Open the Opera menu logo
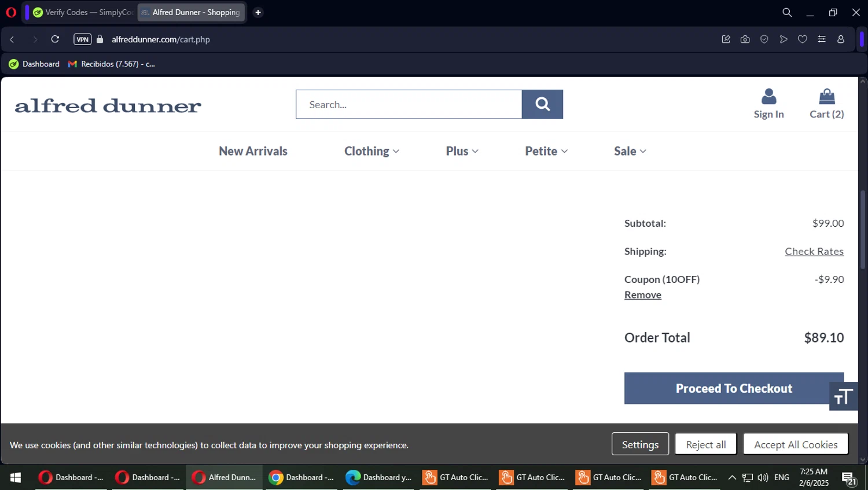Image resolution: width=868 pixels, height=490 pixels. [11, 12]
